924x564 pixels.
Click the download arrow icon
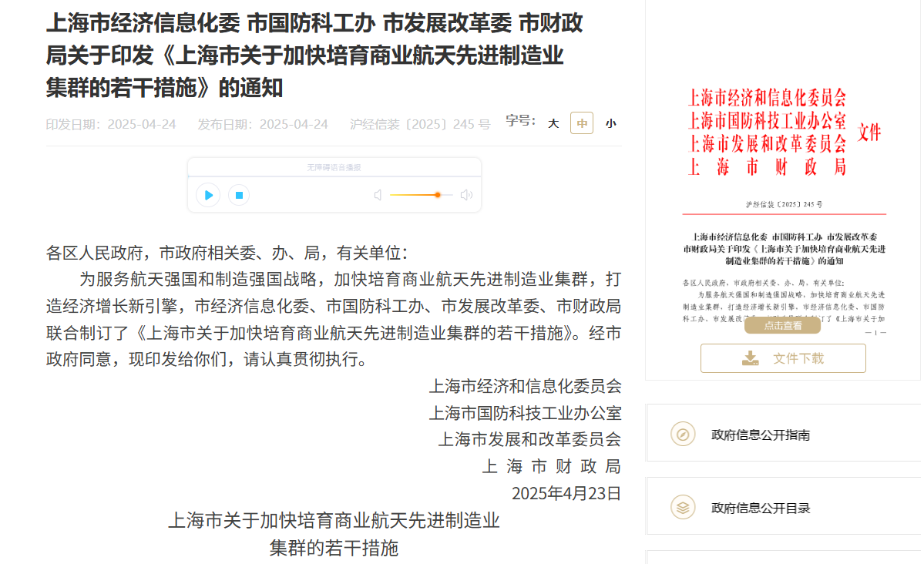coord(750,358)
